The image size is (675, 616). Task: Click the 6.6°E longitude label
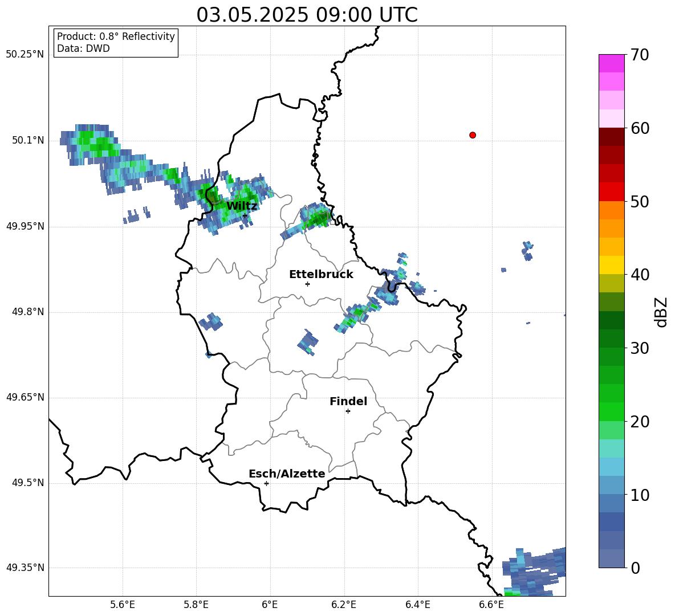pos(491,605)
